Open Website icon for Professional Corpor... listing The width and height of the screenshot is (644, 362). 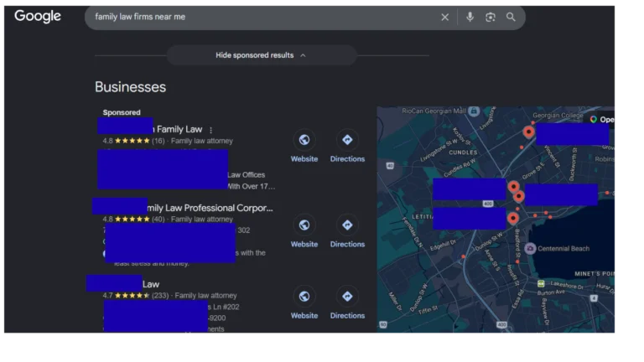(304, 225)
